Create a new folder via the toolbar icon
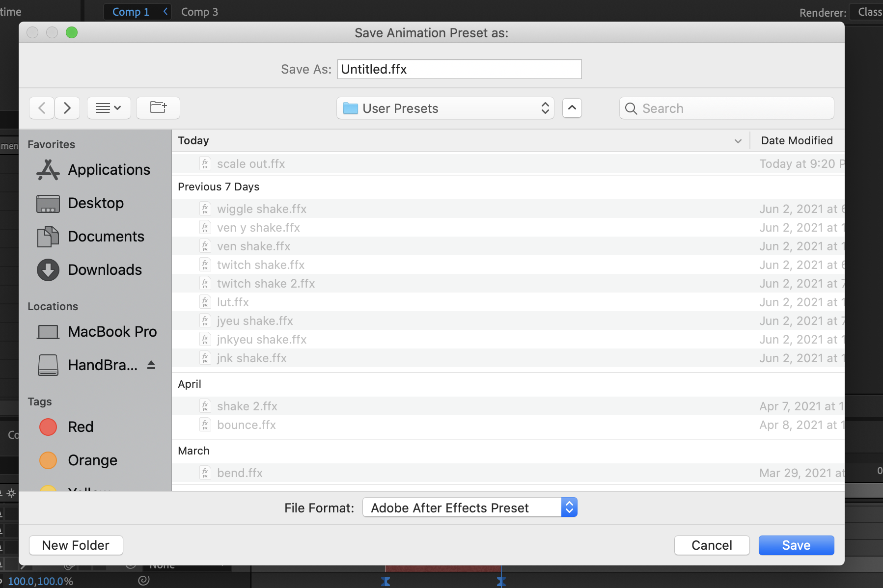883x588 pixels. point(158,108)
